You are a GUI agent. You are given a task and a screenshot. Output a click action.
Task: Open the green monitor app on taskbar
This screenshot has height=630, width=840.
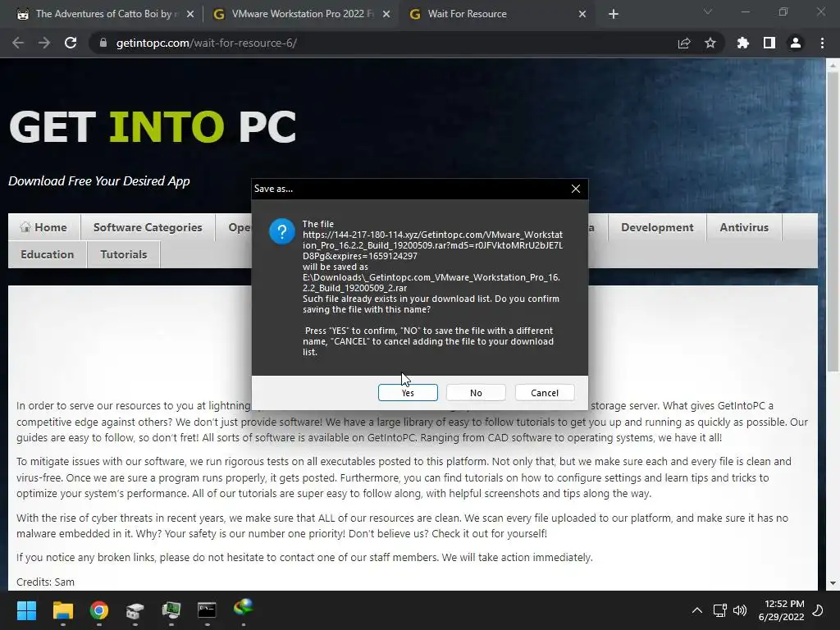coord(171,610)
